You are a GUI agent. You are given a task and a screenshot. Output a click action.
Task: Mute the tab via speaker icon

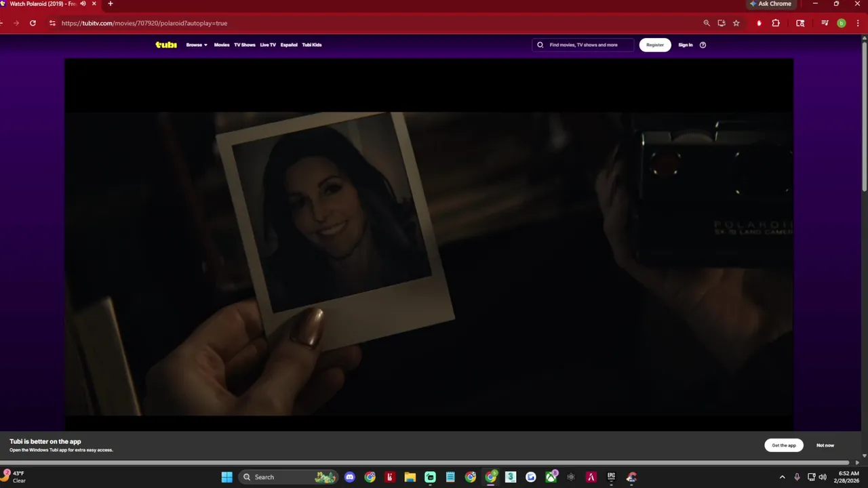click(x=83, y=3)
